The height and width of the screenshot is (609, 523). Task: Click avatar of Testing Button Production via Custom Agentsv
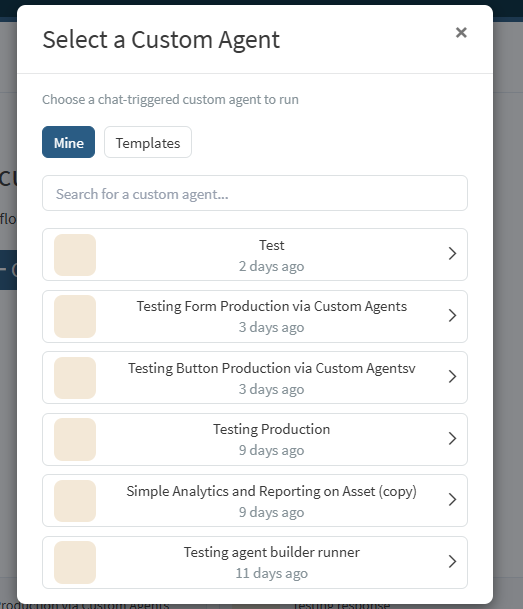75,378
